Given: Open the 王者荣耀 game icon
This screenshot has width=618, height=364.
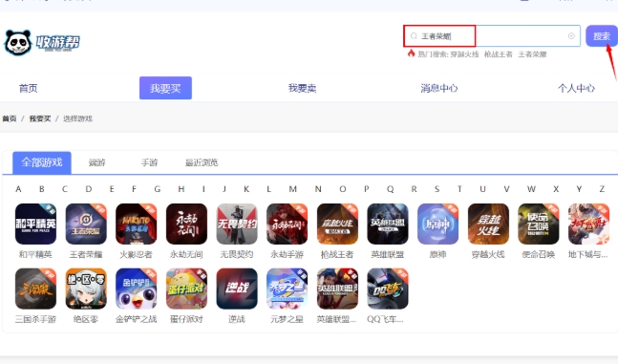Looking at the screenshot, I should point(86,224).
